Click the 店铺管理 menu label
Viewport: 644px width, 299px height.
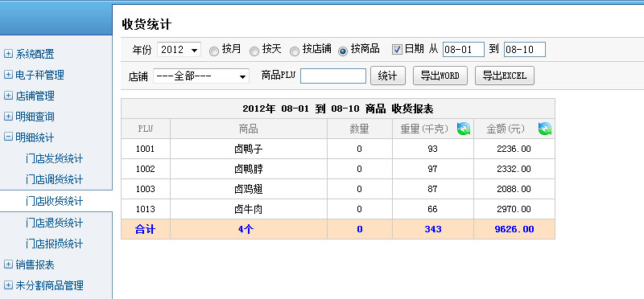[x=35, y=96]
